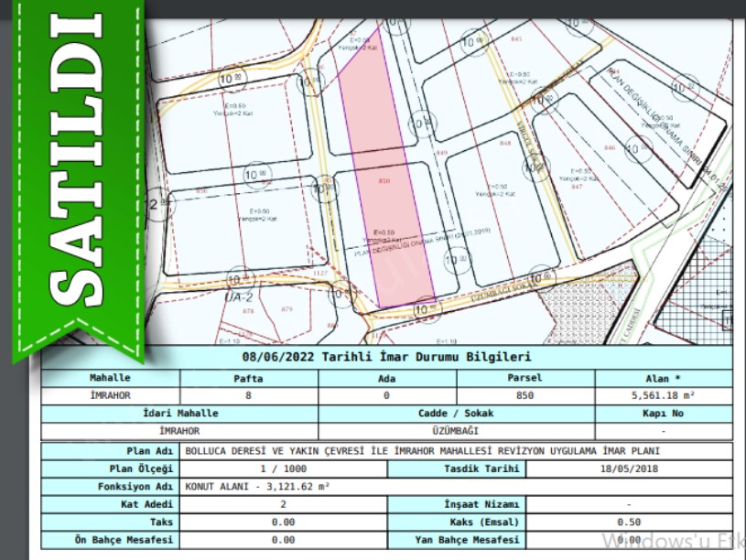Click the Parsel column header
Image resolution: width=746 pixels, height=560 pixels.
pyautogui.click(x=524, y=377)
